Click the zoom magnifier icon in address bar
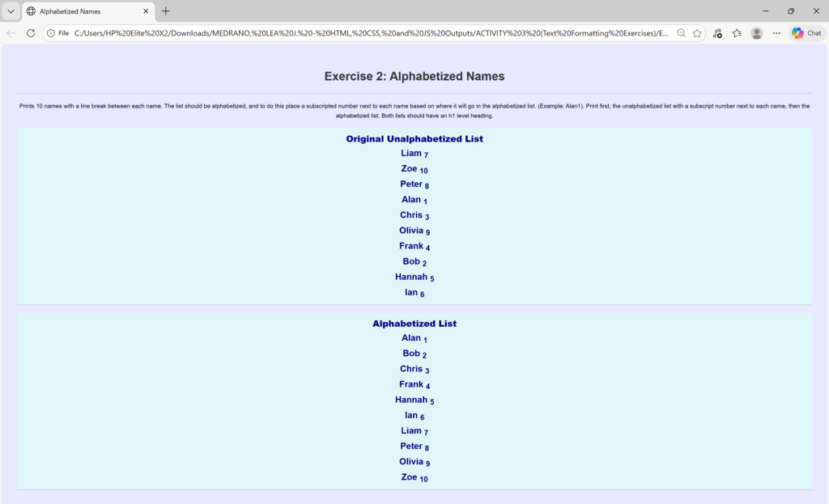 [x=681, y=33]
